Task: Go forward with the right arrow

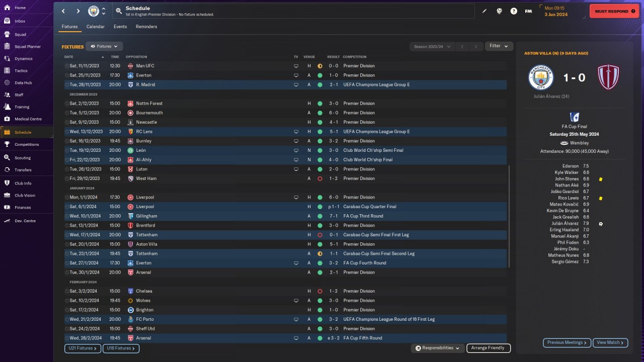Action: click(78, 11)
